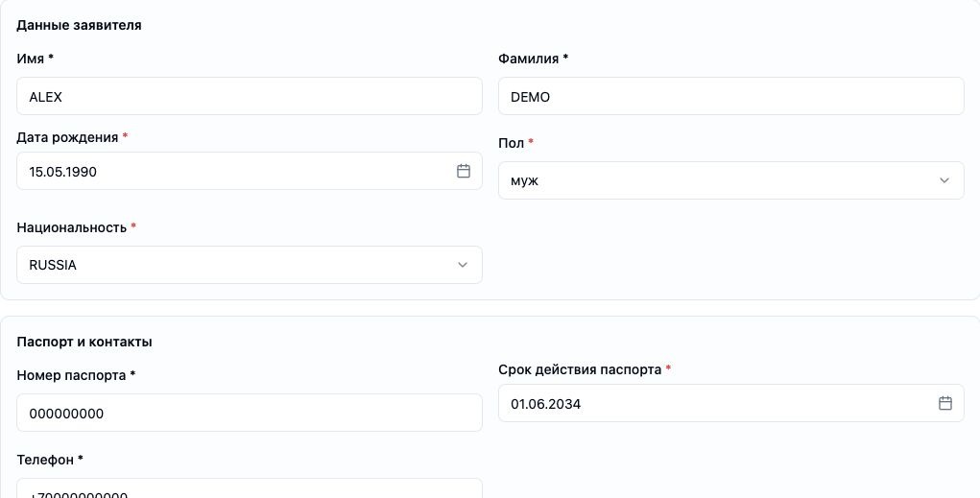The width and height of the screenshot is (980, 498).
Task: Click the 'Имя *' label
Action: pos(35,59)
